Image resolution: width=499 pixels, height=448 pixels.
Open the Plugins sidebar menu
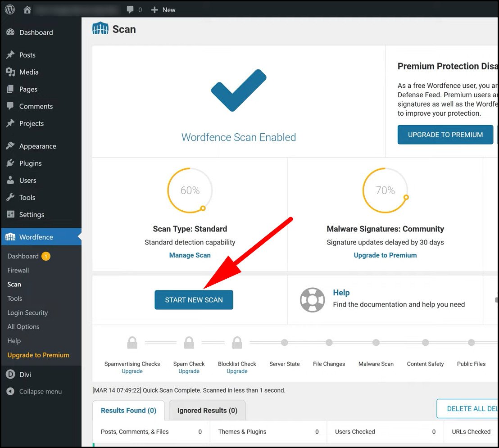tap(30, 163)
